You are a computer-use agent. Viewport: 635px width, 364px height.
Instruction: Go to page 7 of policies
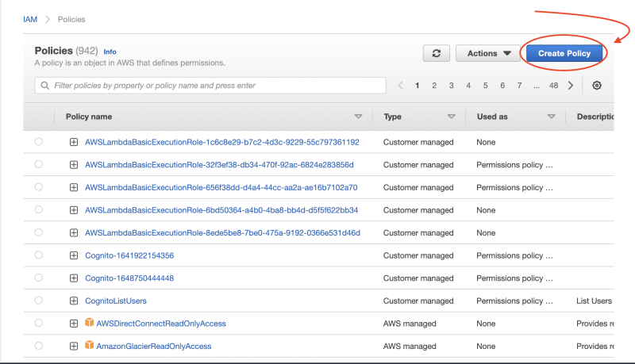point(519,86)
